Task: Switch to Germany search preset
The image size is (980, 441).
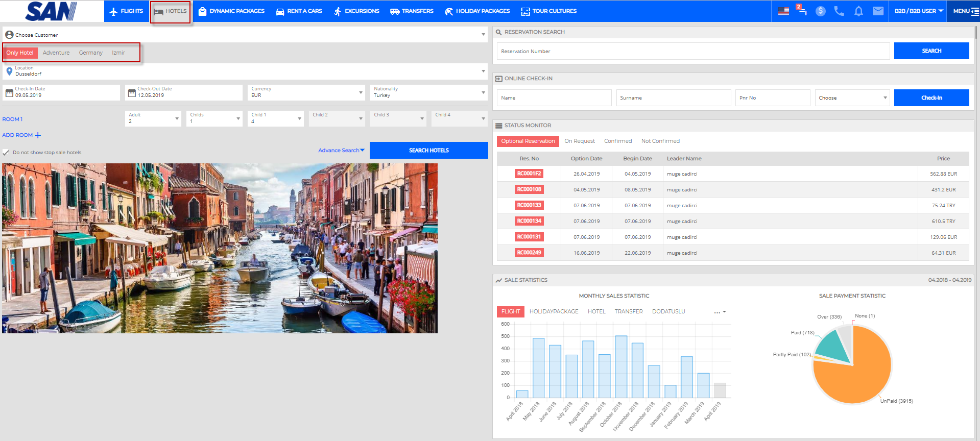Action: point(90,53)
